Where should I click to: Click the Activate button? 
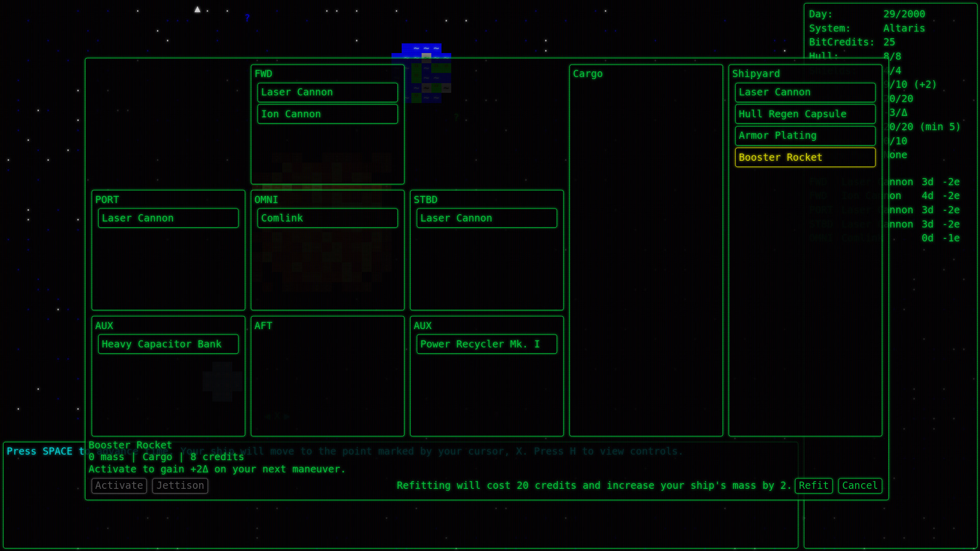[119, 485]
